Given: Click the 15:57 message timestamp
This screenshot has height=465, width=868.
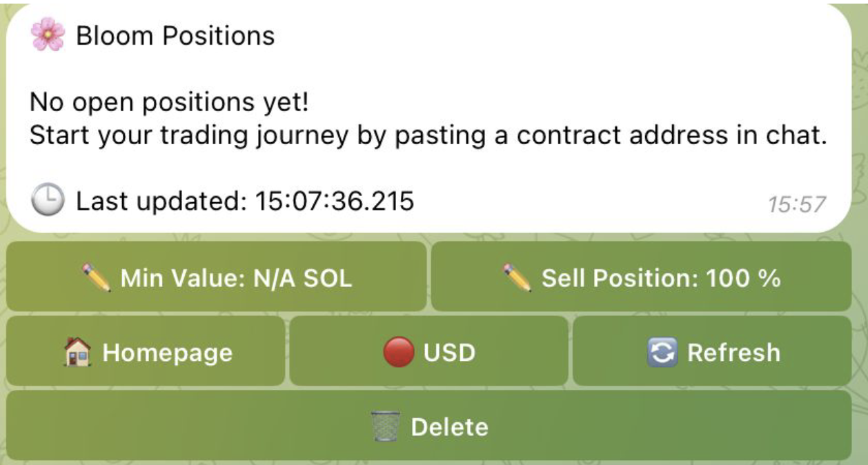Looking at the screenshot, I should point(798,204).
